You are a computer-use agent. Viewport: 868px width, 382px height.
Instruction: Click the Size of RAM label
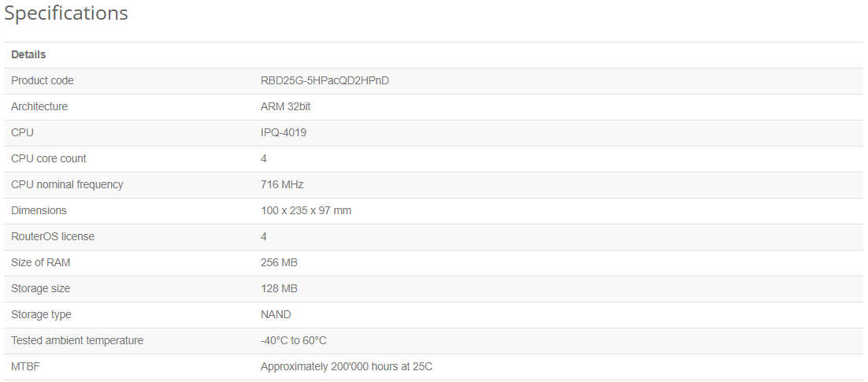(x=40, y=263)
